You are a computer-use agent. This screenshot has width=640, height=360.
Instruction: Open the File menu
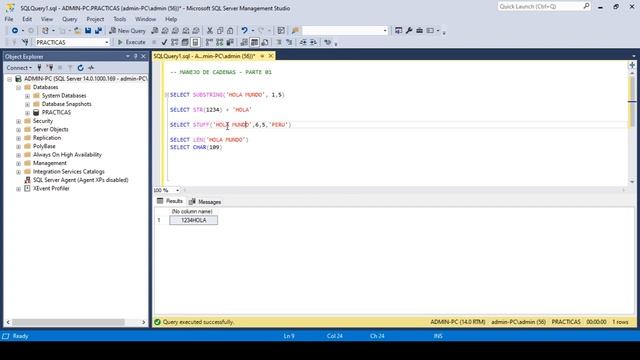tap(9, 19)
